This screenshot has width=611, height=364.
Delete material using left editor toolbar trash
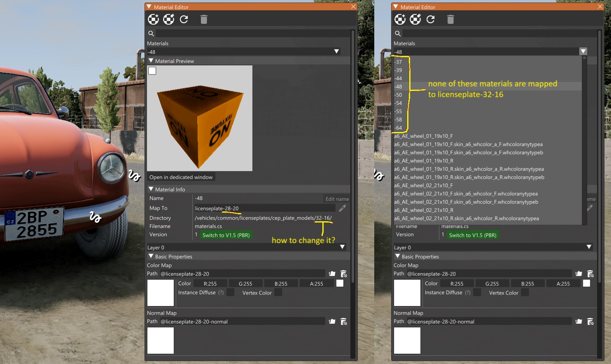click(204, 19)
